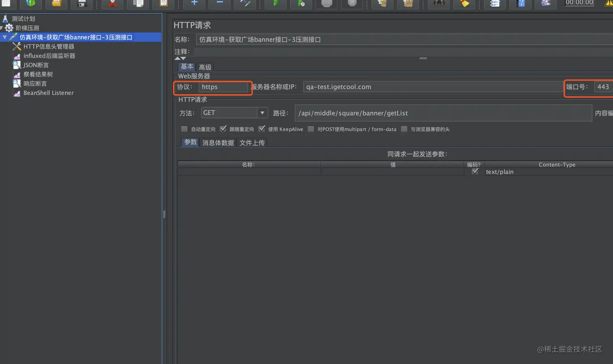Switch to the 参数 tab

point(191,143)
